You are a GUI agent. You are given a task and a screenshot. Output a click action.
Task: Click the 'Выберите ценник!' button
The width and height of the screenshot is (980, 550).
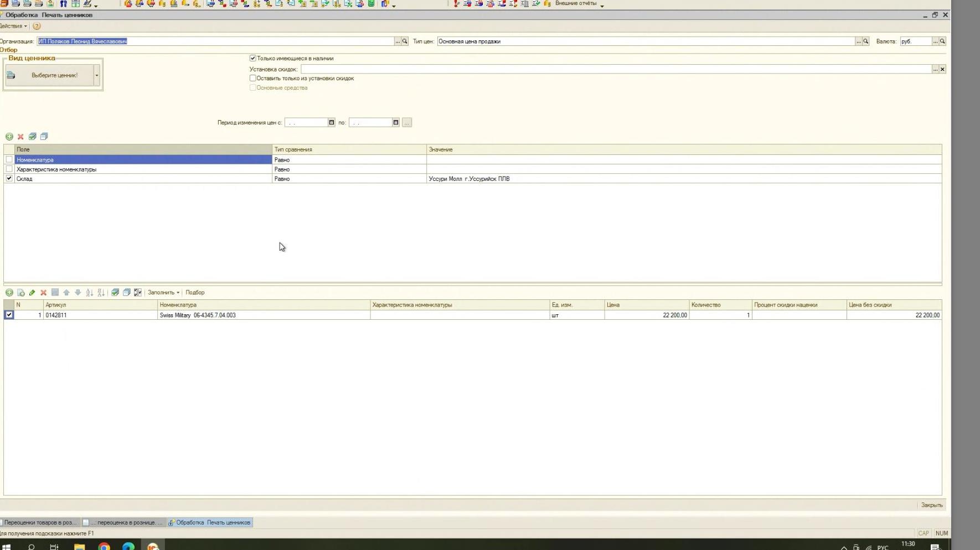point(49,75)
